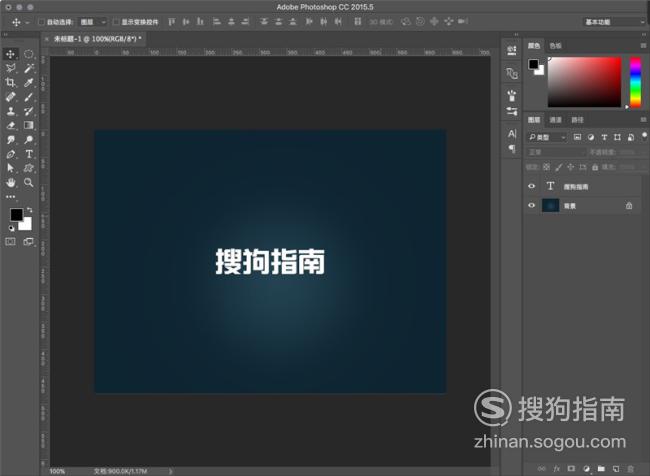This screenshot has height=476, width=650.
Task: Toggle the adjustment layer filter icon
Action: tap(591, 137)
